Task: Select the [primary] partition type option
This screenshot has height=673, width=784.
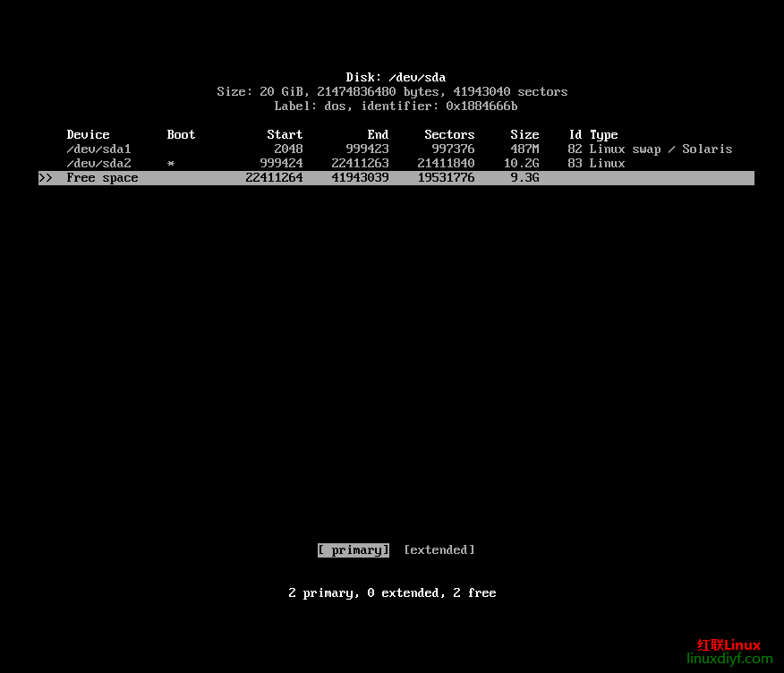Action: (x=354, y=550)
